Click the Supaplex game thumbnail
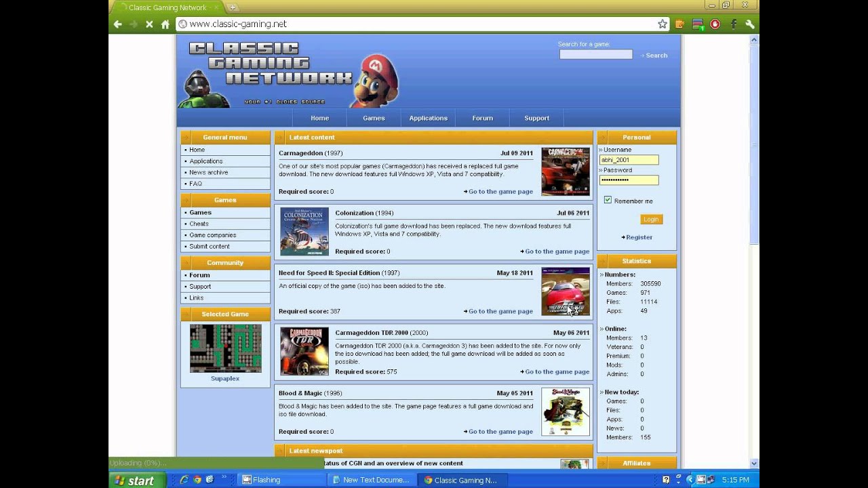868x488 pixels. coord(225,348)
